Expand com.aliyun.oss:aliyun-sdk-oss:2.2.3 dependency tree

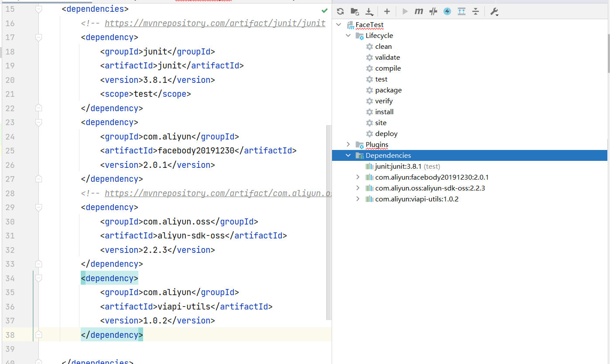[358, 188]
